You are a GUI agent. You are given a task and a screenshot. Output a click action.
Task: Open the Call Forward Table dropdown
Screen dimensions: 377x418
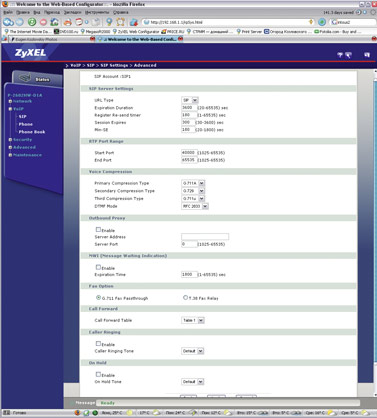pyautogui.click(x=193, y=320)
